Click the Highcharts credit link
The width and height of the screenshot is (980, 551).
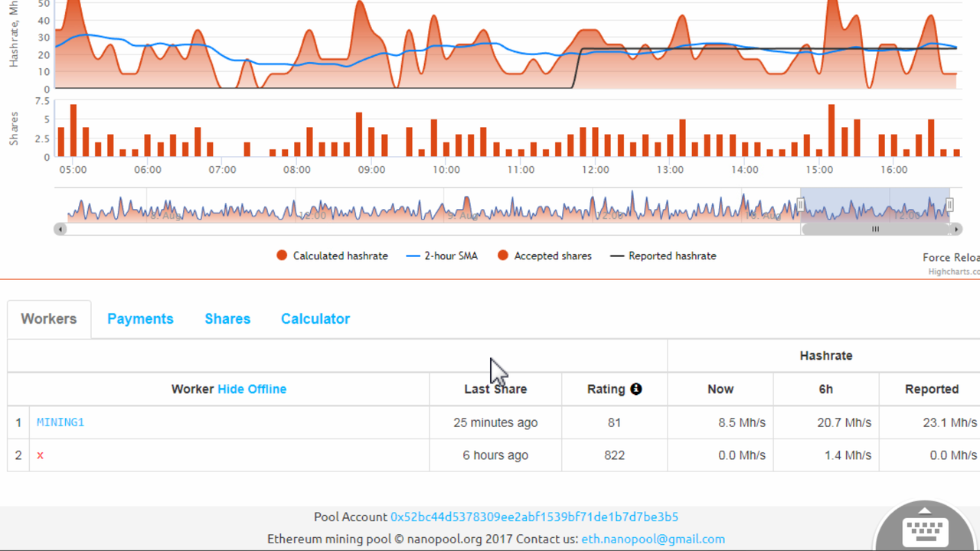tap(954, 271)
